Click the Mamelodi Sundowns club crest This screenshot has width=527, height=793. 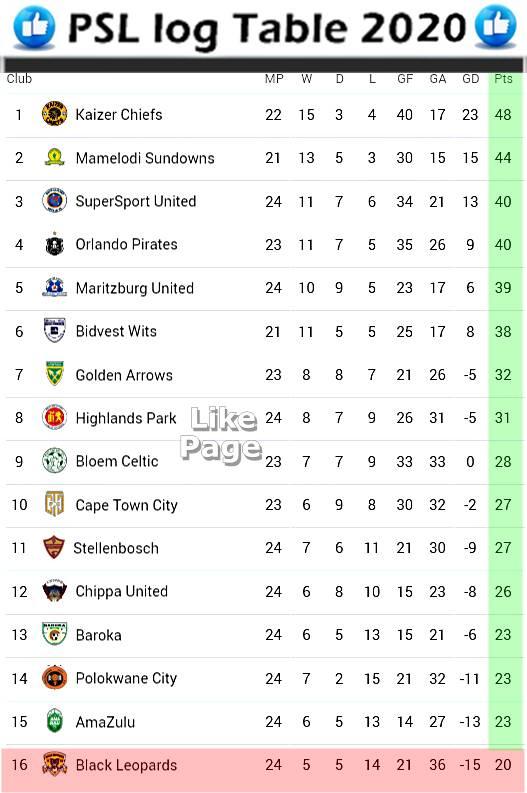[54, 157]
